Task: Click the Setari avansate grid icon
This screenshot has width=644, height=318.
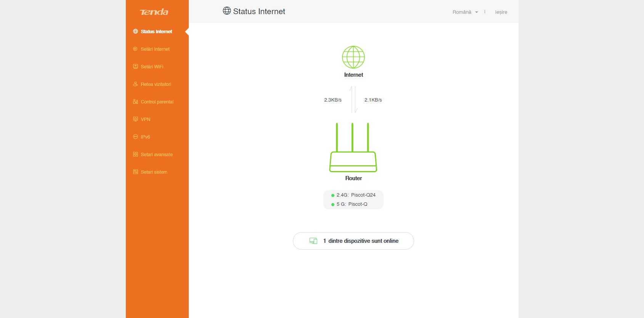Action: [x=135, y=154]
